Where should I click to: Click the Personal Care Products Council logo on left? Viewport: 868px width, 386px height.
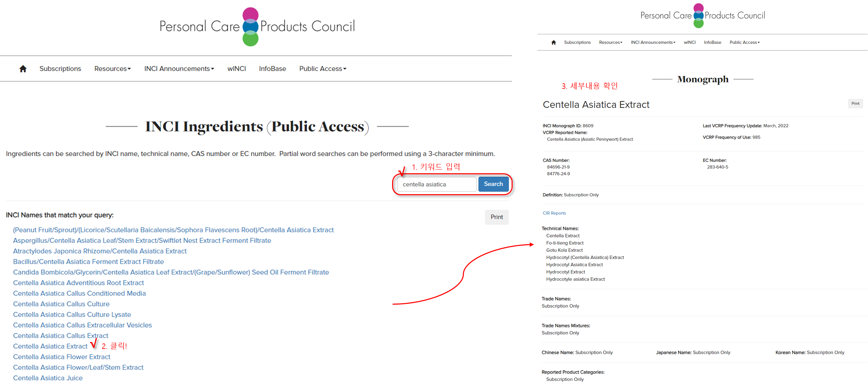coord(257,26)
